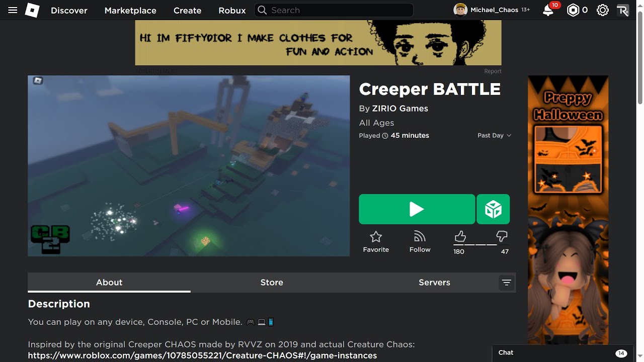
Task: Report the banner advertisement
Action: [493, 71]
